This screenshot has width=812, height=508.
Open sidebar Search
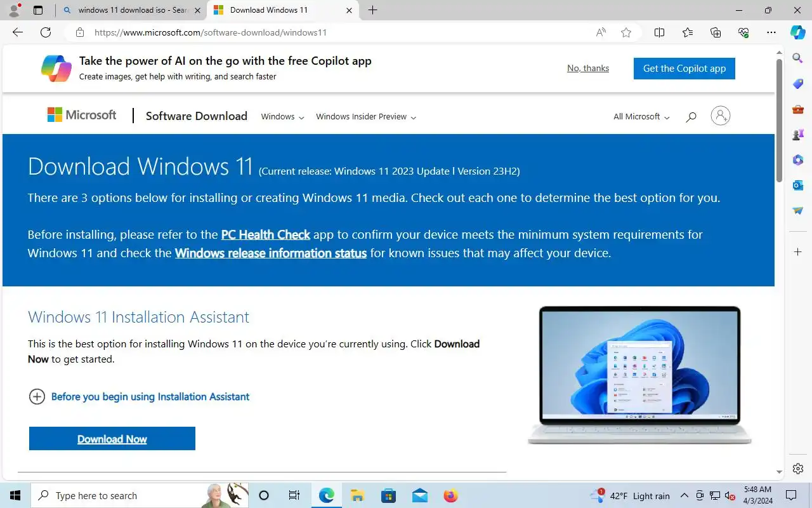pos(798,58)
